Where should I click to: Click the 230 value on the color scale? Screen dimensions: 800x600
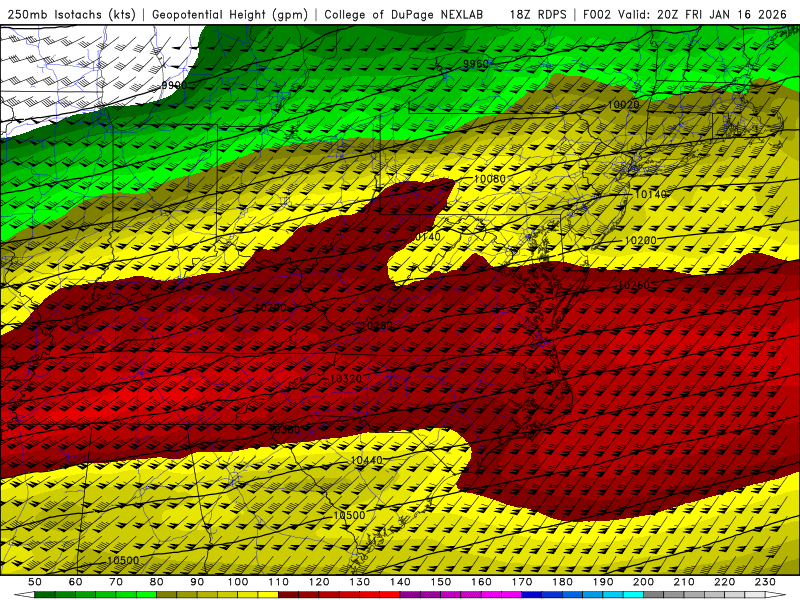point(765,582)
